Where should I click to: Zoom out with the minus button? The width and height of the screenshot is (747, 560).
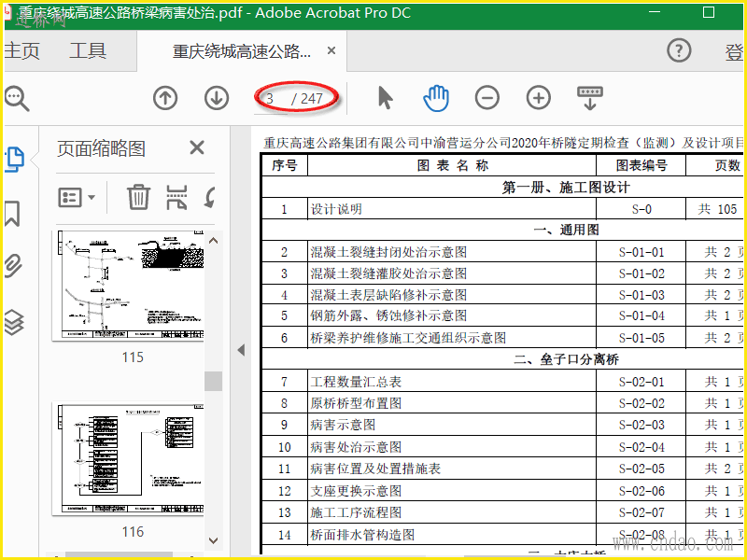[487, 98]
